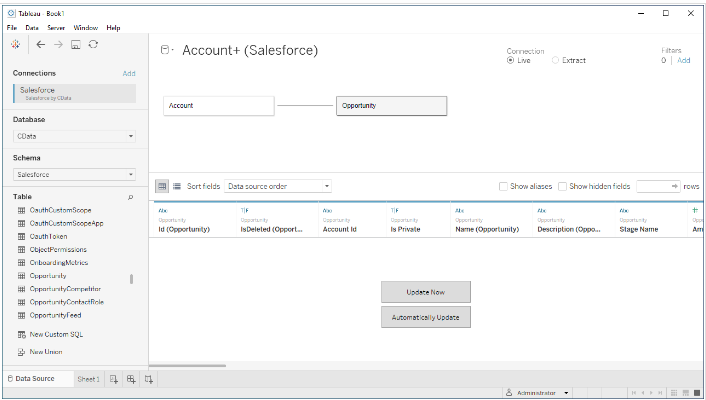Click the Is Private column header
706x400 pixels.
tap(418, 220)
